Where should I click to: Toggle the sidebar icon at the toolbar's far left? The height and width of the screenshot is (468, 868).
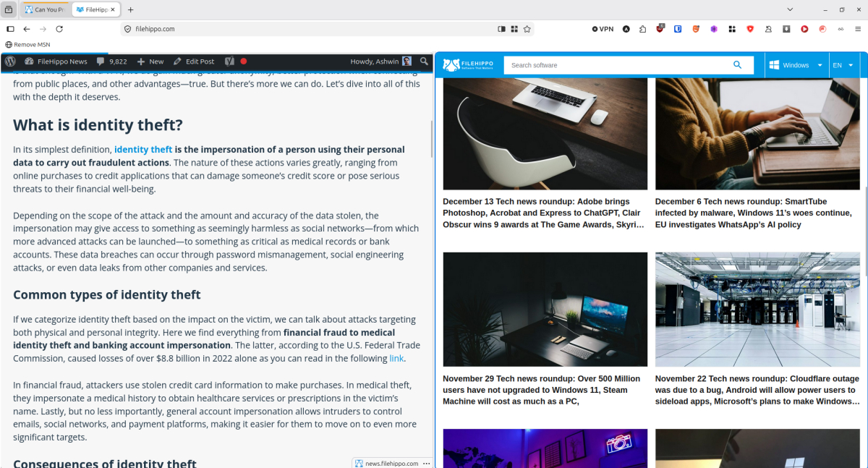10,29
